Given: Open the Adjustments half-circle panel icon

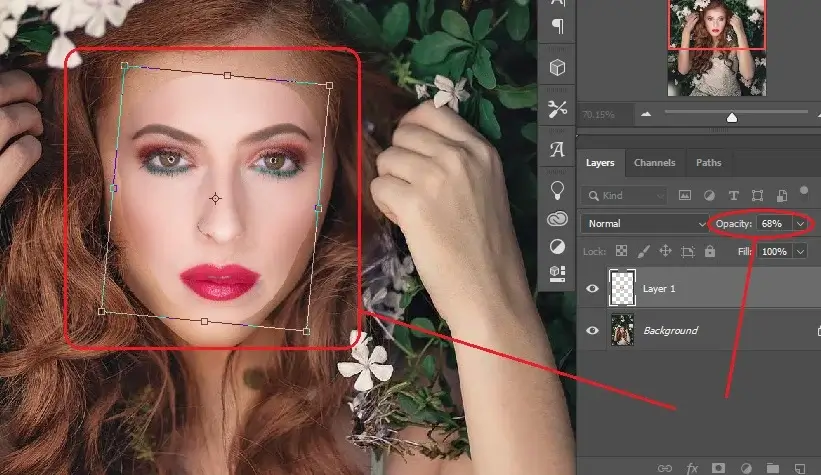Looking at the screenshot, I should pyautogui.click(x=557, y=247).
